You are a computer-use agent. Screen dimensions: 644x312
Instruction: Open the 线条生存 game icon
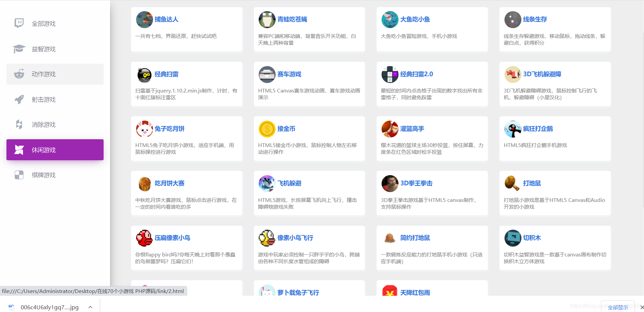(513, 20)
